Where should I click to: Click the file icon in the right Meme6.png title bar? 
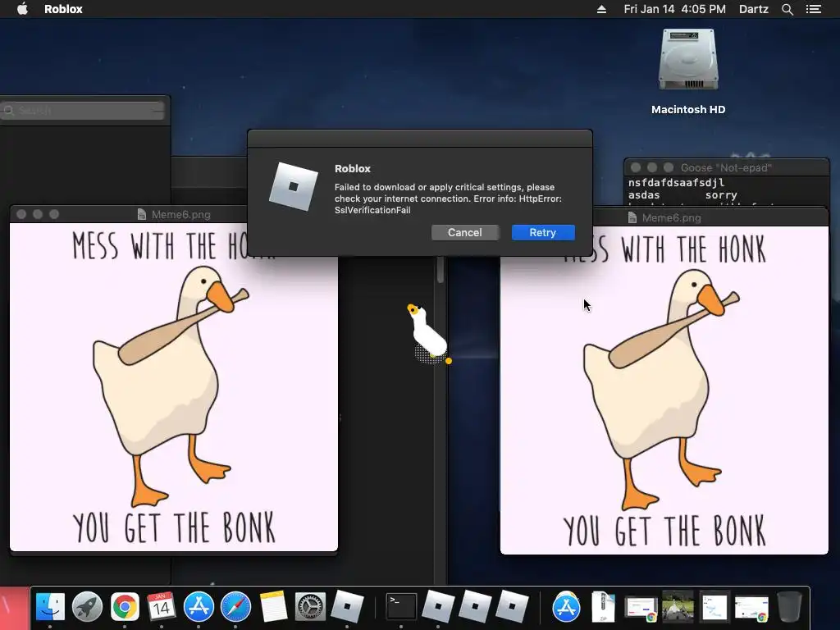(x=632, y=217)
